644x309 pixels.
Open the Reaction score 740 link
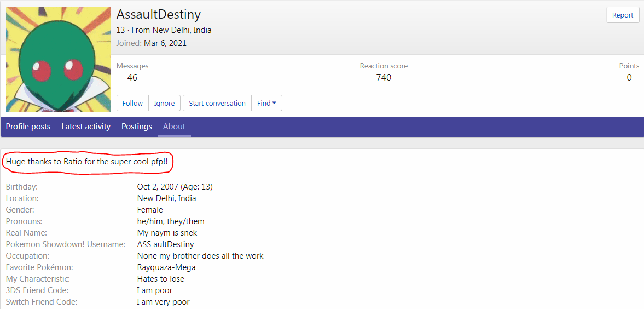coord(384,77)
